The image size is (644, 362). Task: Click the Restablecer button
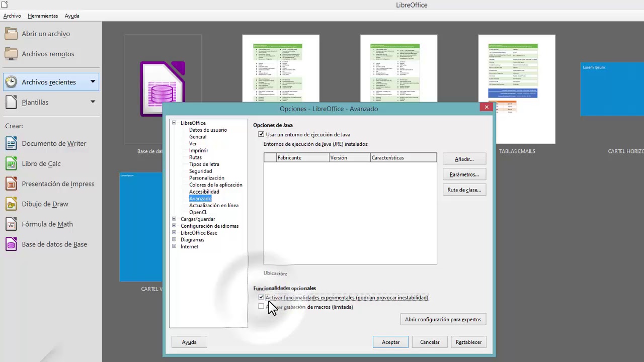(468, 342)
